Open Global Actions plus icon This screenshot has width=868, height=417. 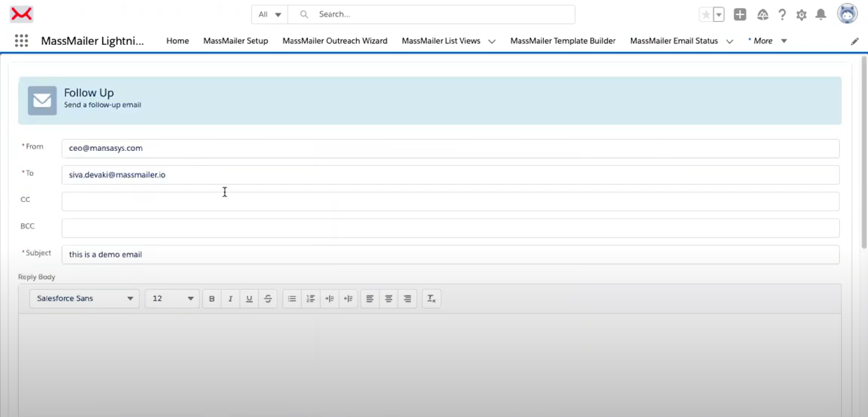[x=740, y=15]
